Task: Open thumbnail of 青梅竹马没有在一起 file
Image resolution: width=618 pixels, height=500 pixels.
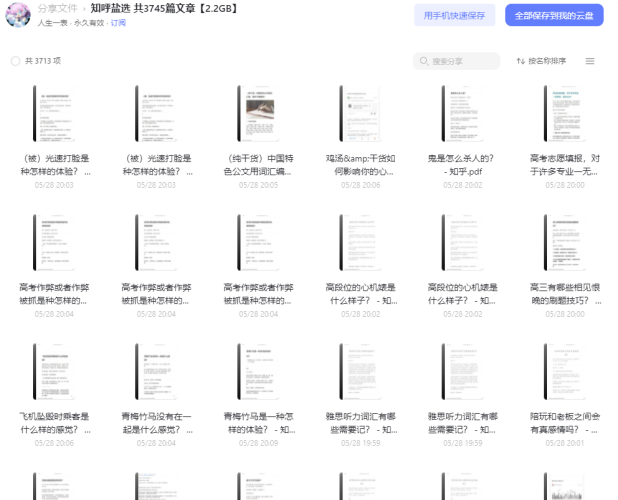Action: pyautogui.click(x=156, y=372)
